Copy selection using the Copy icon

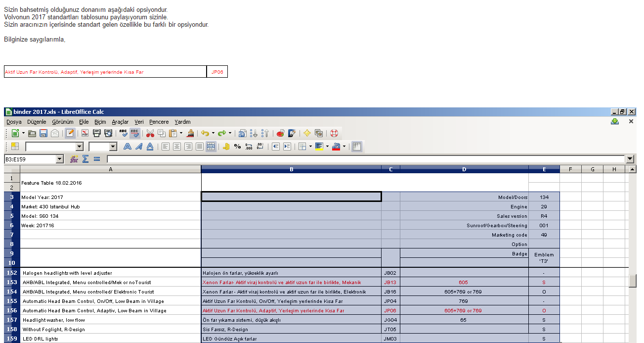pyautogui.click(x=162, y=133)
